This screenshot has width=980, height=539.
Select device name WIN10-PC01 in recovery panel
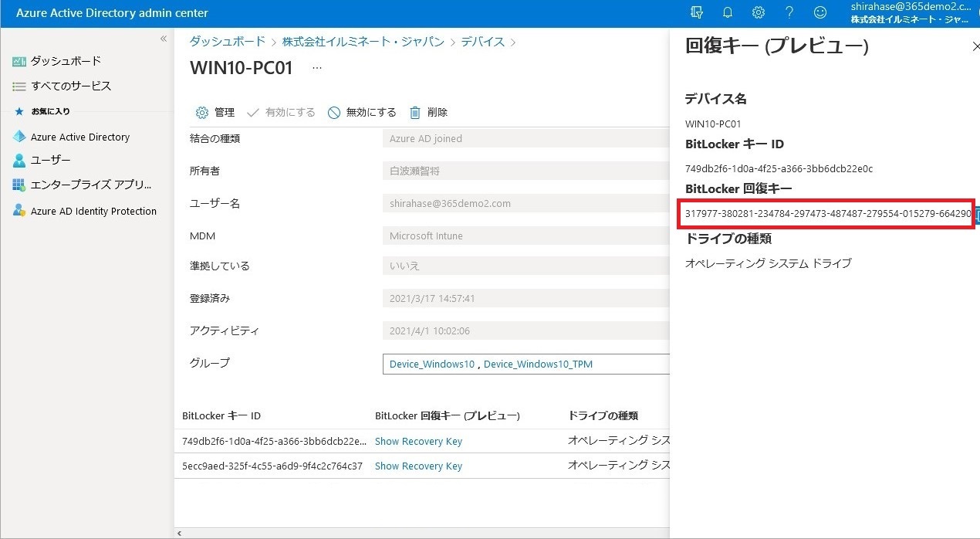click(713, 124)
